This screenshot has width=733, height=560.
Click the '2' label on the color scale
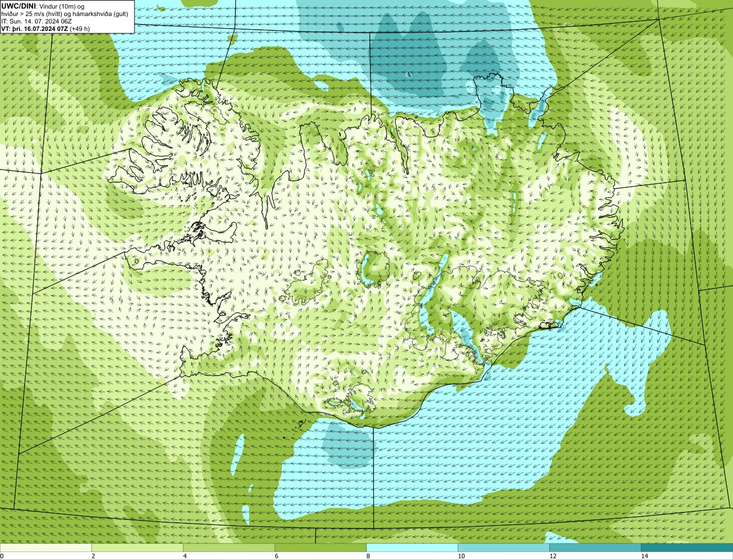pyautogui.click(x=93, y=556)
